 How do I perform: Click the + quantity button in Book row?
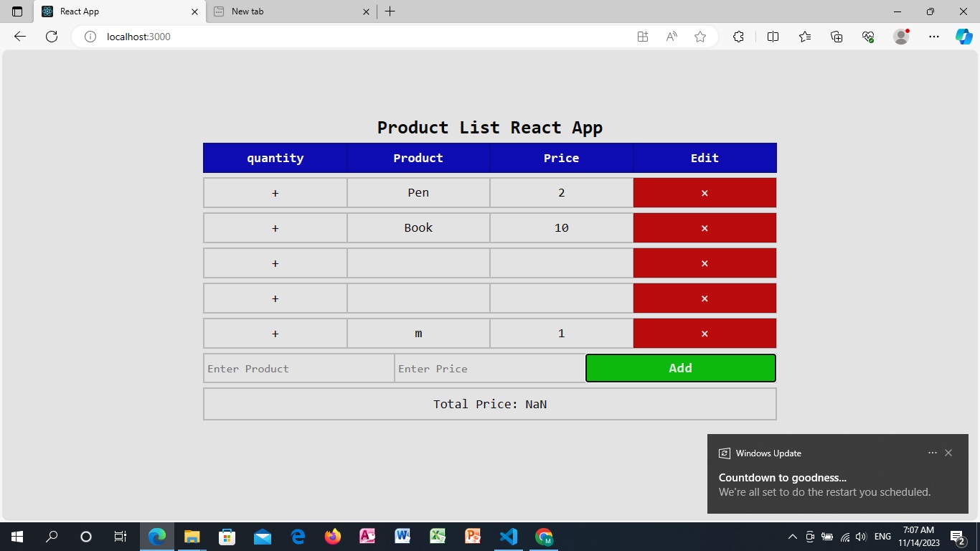(275, 228)
